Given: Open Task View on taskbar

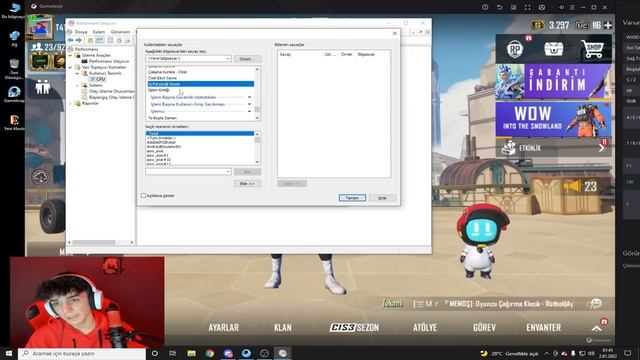Looking at the screenshot, I should [x=173, y=353].
